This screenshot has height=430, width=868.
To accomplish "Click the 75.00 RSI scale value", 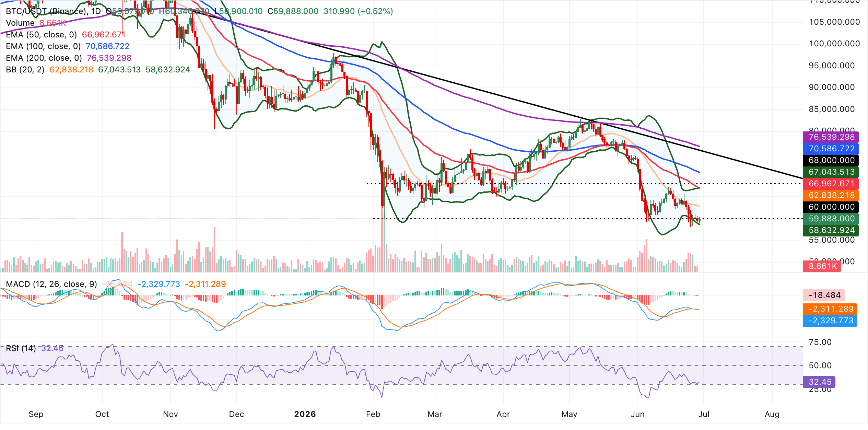I will 820,342.
